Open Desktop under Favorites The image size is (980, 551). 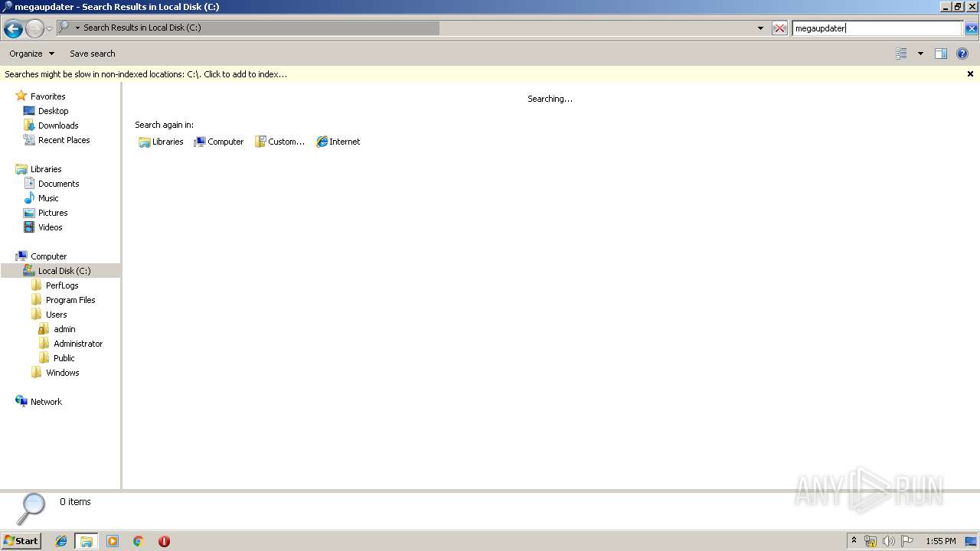tap(53, 111)
